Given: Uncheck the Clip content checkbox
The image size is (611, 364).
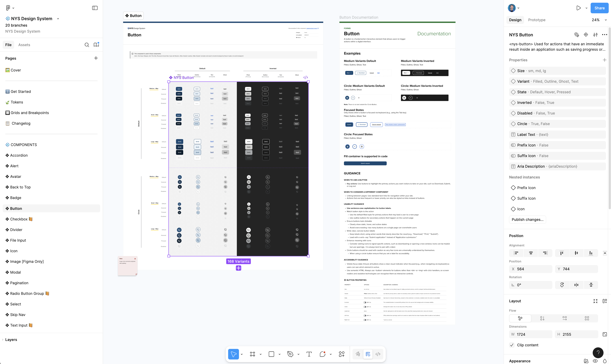Looking at the screenshot, I should pos(512,345).
